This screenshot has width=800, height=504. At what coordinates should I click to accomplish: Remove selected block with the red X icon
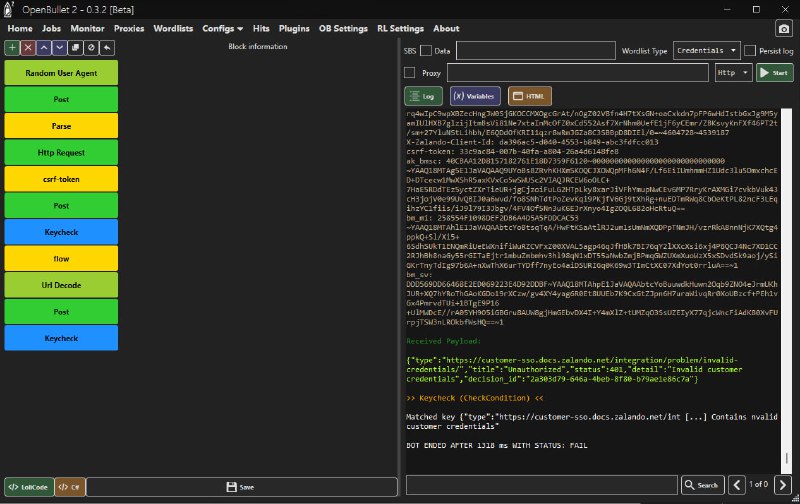[28, 48]
